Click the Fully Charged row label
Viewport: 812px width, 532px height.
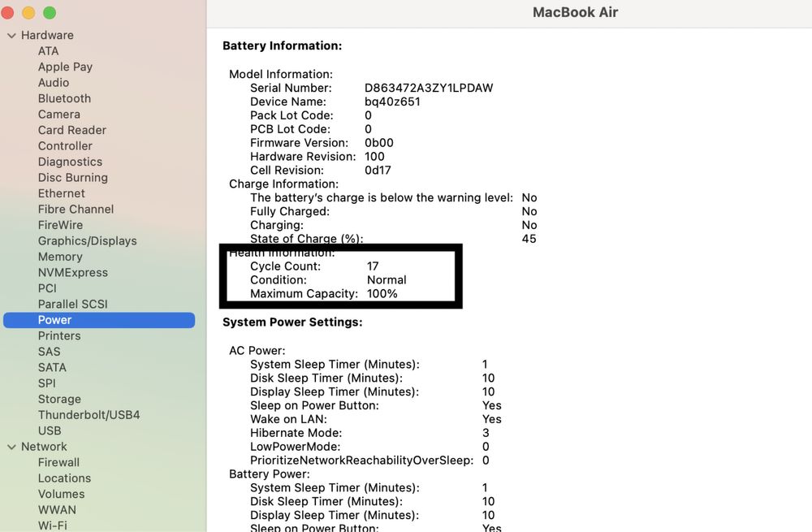[290, 211]
